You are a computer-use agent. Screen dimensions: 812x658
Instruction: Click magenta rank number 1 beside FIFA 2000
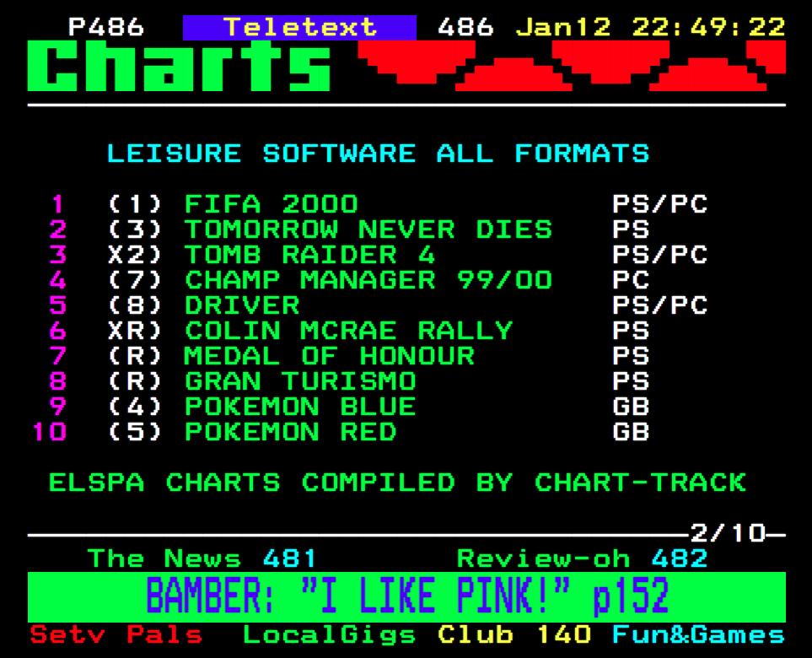57,204
